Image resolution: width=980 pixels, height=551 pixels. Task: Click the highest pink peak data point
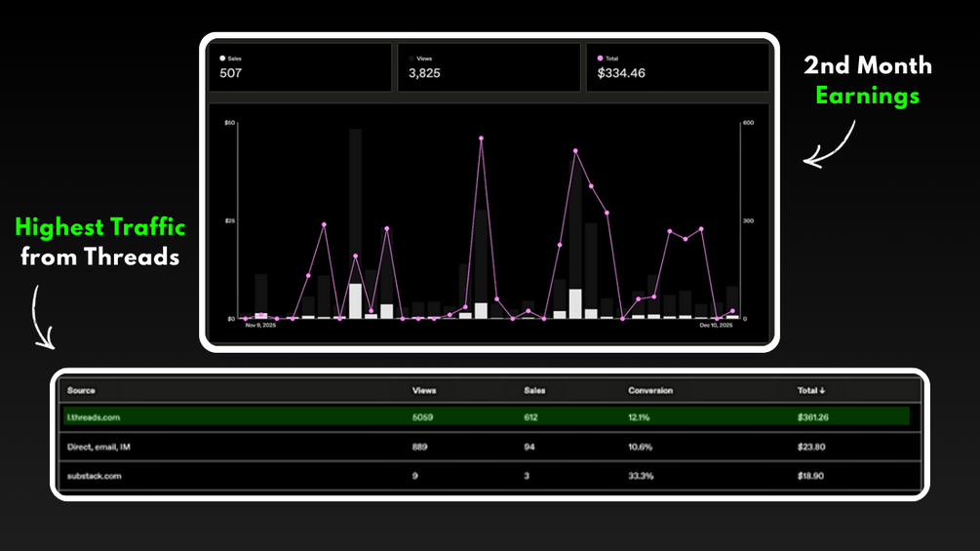click(481, 138)
